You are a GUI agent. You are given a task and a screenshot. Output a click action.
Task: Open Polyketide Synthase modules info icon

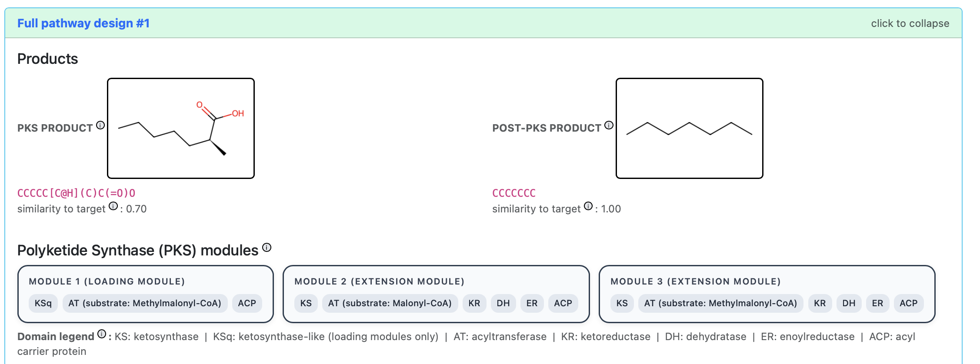(266, 246)
